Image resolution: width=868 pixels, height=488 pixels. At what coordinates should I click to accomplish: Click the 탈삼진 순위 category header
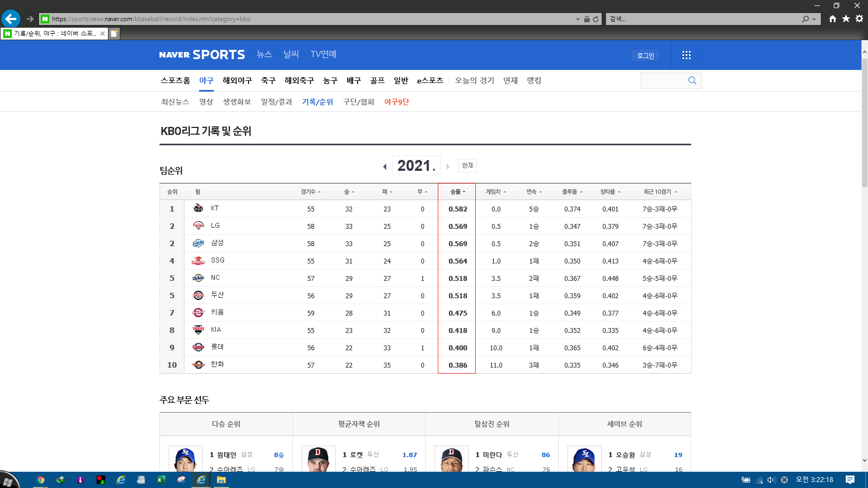[492, 424]
